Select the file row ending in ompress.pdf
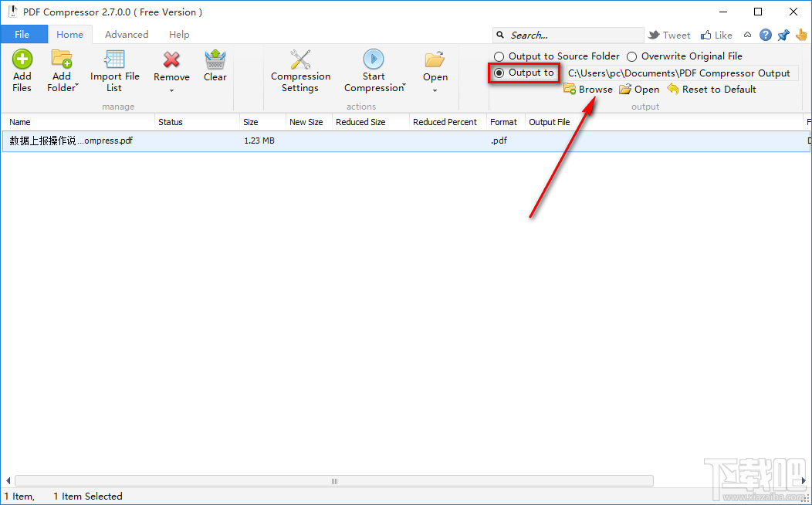 click(406, 141)
